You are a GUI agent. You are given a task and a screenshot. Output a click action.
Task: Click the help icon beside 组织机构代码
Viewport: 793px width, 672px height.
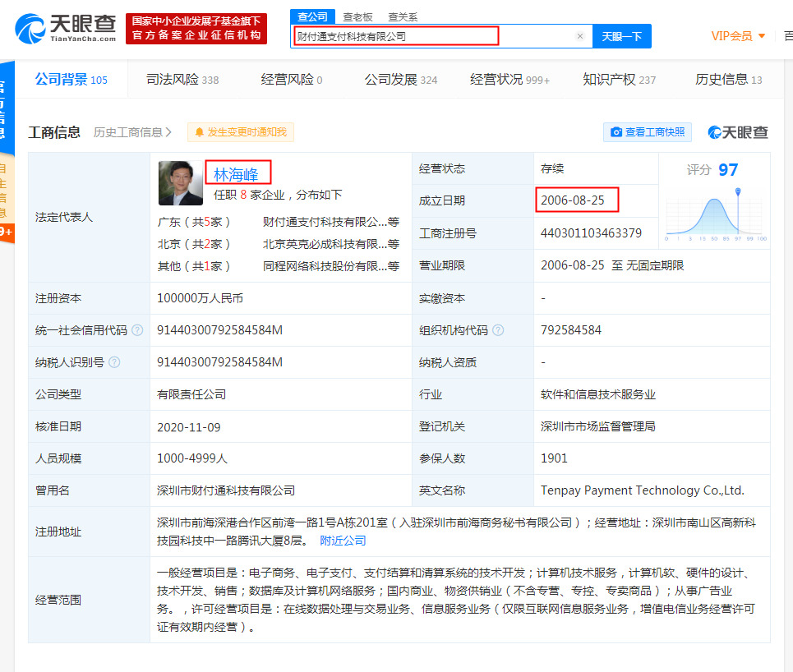(498, 330)
